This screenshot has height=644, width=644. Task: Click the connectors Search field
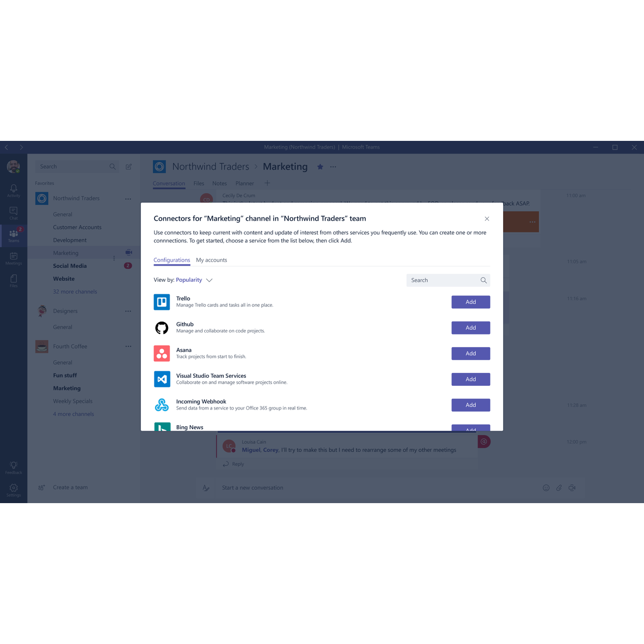pyautogui.click(x=443, y=280)
